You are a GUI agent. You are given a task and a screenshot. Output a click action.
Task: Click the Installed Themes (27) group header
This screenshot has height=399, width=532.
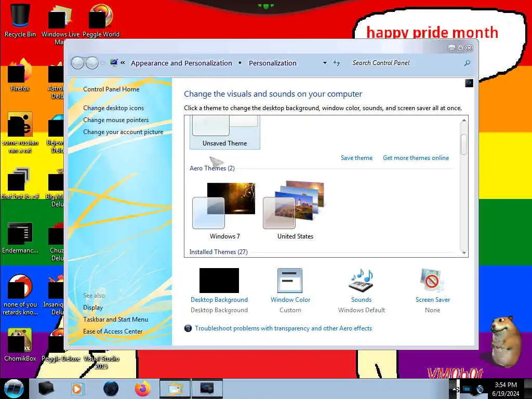(219, 252)
